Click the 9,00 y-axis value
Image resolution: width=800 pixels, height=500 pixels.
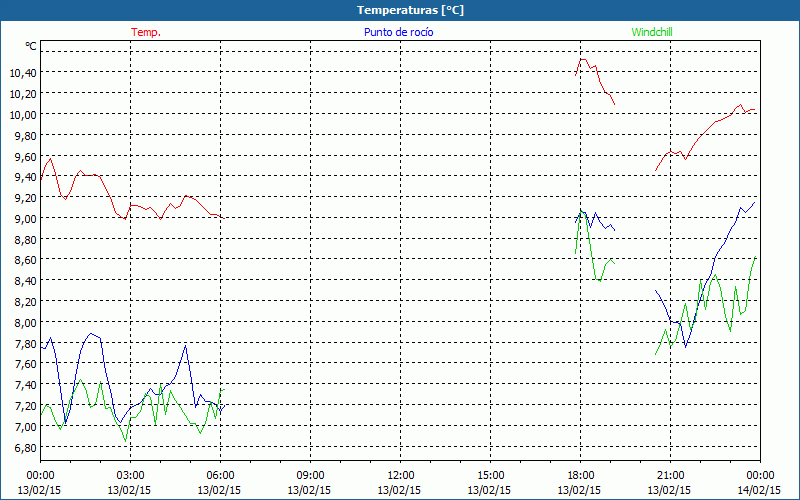25,219
